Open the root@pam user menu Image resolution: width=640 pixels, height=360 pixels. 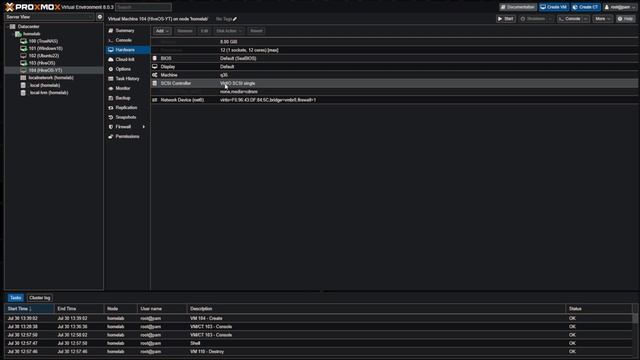click(620, 7)
